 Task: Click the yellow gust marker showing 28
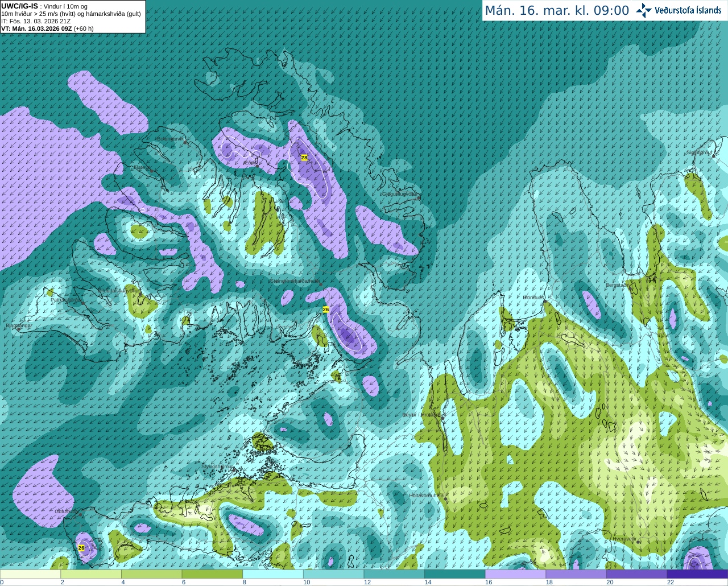[x=304, y=158]
